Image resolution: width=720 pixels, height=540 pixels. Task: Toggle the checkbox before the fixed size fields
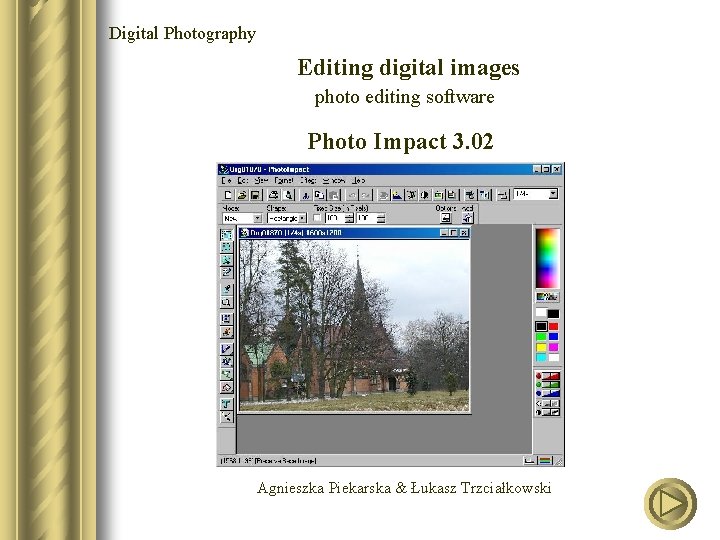(x=317, y=218)
